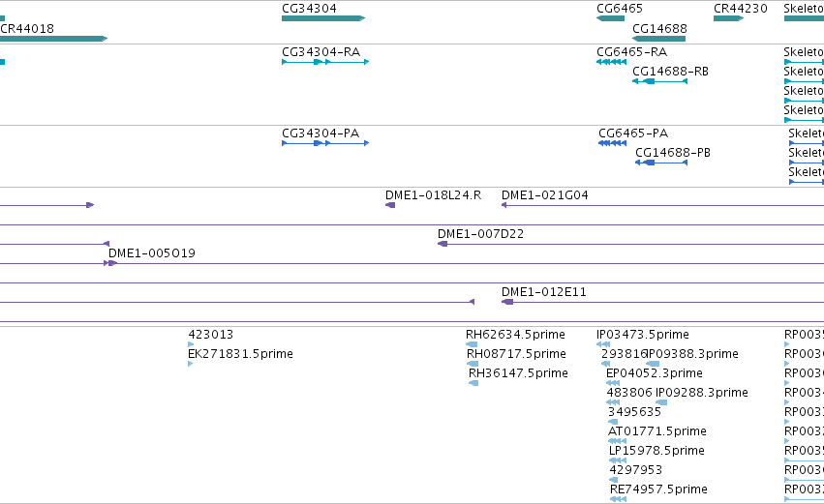Click the CG14688 gene bar
Screen dimensions: 824x504
659,39
